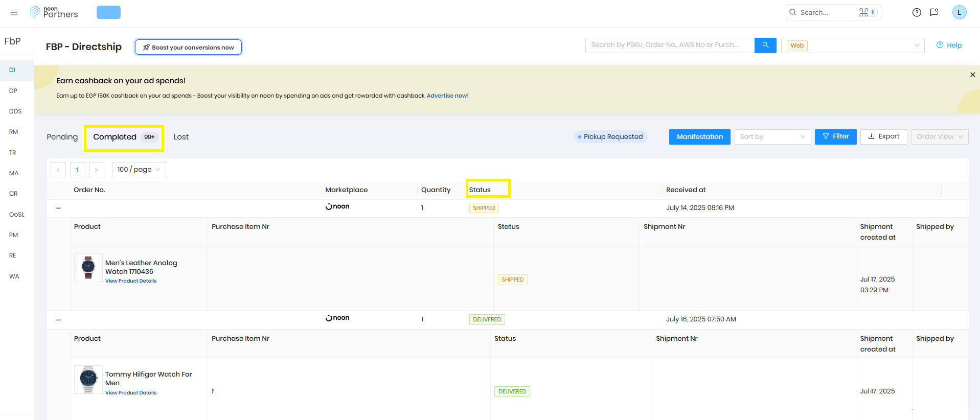This screenshot has height=420, width=980.
Task: Open the Sort by dropdown
Action: tap(772, 137)
